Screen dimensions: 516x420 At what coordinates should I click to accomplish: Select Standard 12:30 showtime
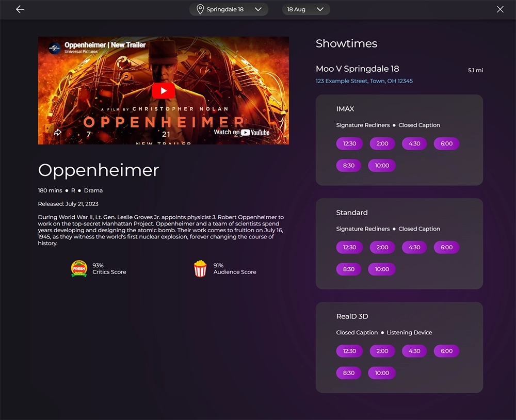[349, 247]
